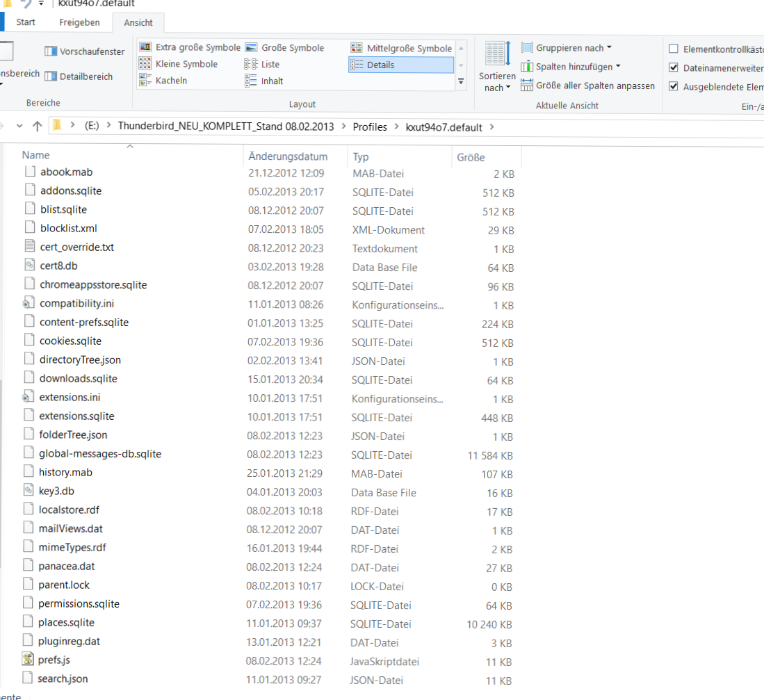Sort by the Änderungsdatum column header
This screenshot has height=700, width=764.
coord(288,156)
